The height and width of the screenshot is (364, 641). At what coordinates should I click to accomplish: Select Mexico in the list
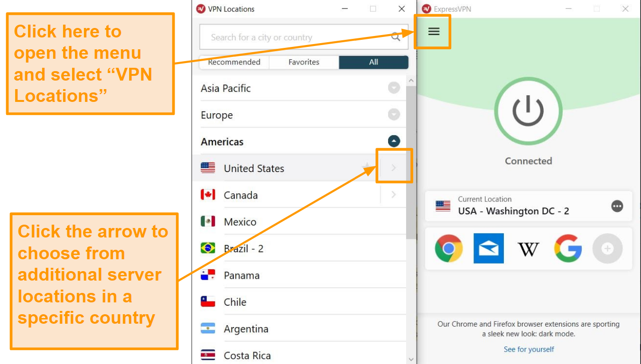(299, 222)
